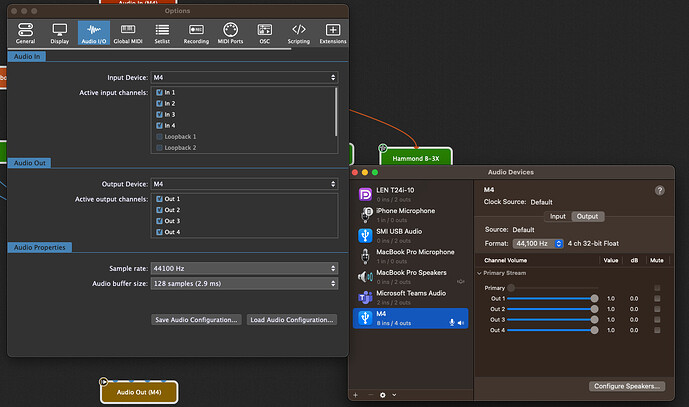Collapse the Primary Stream disclosure
The width and height of the screenshot is (689, 407).
point(479,273)
